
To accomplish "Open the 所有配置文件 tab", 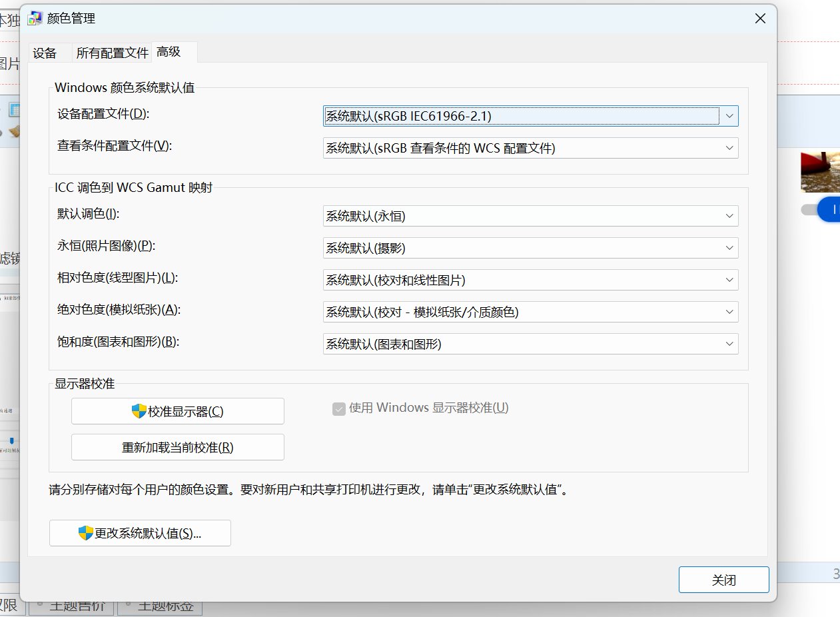I will coord(112,53).
